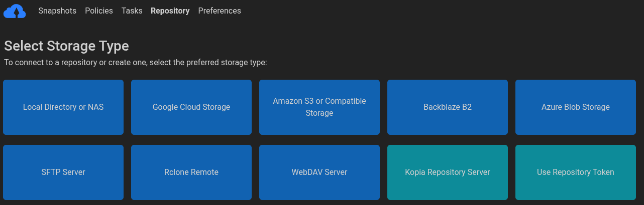Screen dimensions: 644x205
Task: Click the teal Kopia Repository Server button
Action: pos(448,172)
